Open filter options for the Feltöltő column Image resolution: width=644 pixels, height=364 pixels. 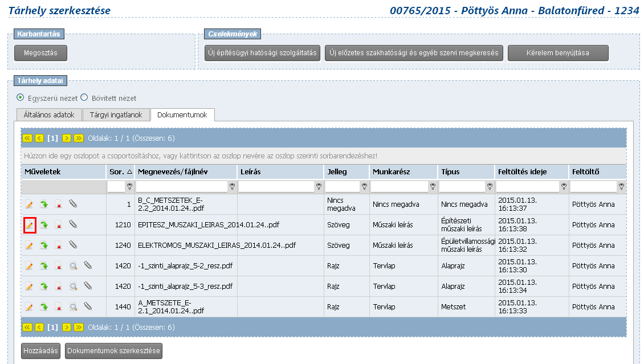tap(621, 187)
